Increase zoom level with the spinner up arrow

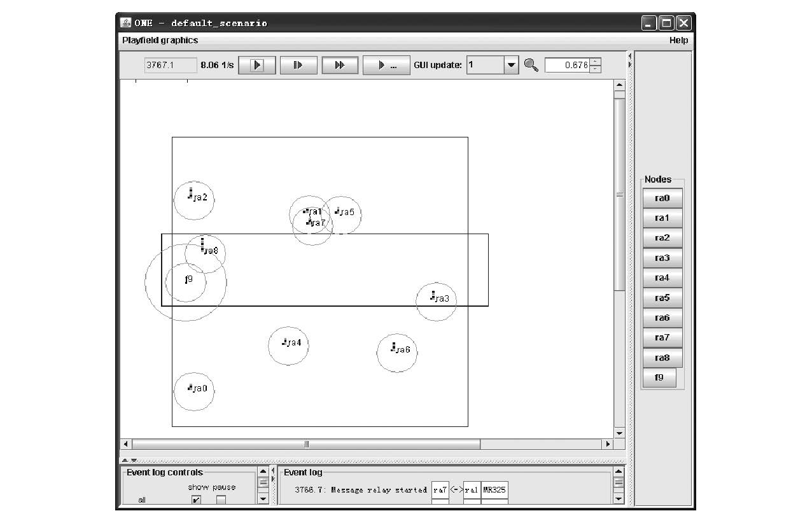point(595,62)
